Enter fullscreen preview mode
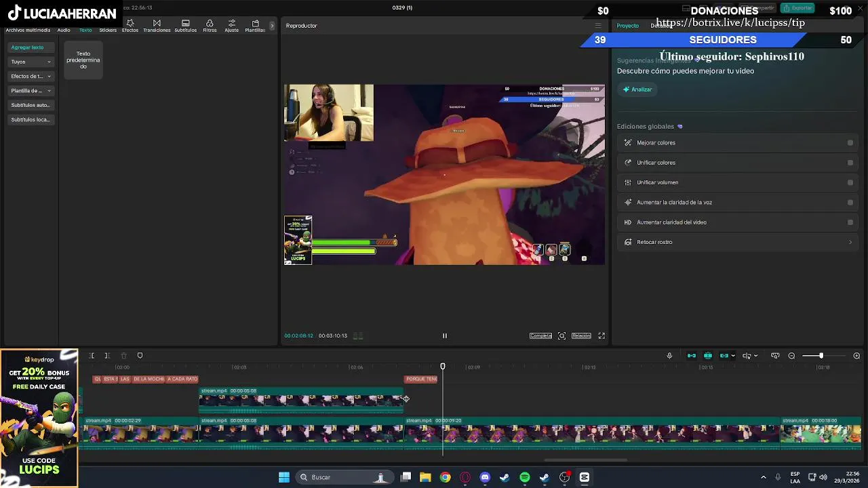This screenshot has width=868, height=488. point(601,335)
